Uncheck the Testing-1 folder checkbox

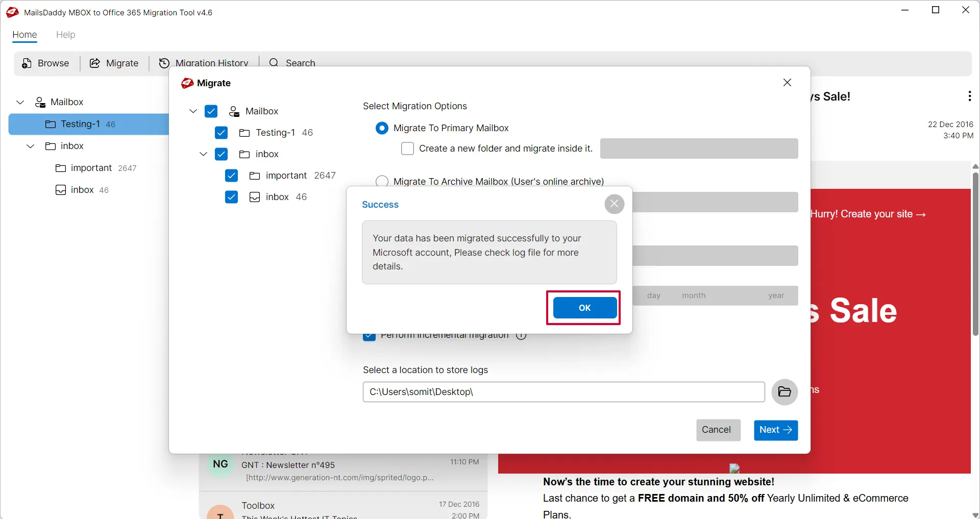[221, 133]
